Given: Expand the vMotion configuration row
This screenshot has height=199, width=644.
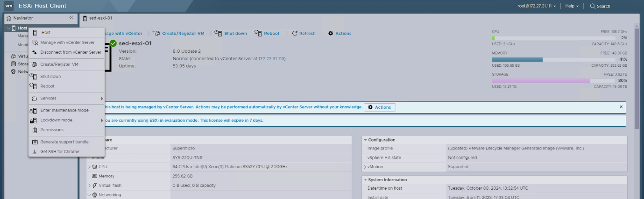Looking at the screenshot, I should tap(365, 167).
